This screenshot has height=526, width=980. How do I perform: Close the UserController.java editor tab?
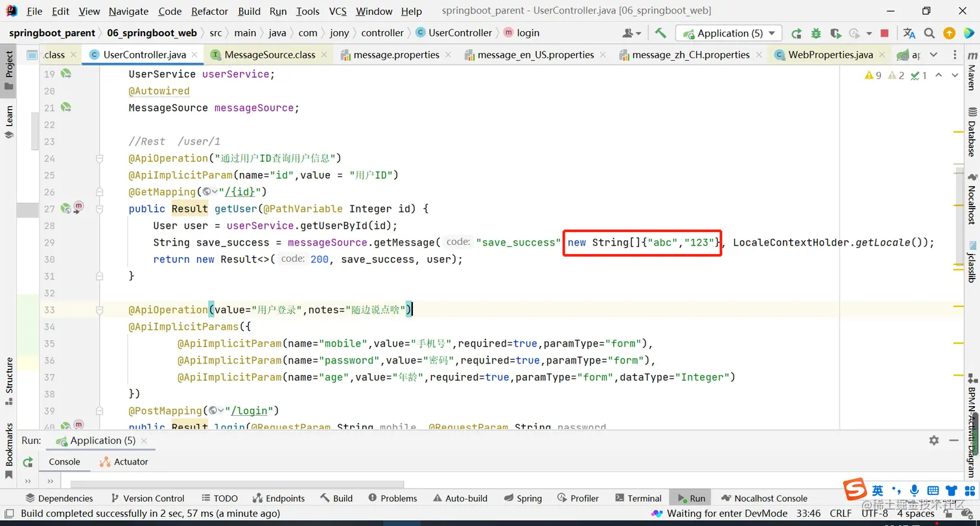(194, 55)
